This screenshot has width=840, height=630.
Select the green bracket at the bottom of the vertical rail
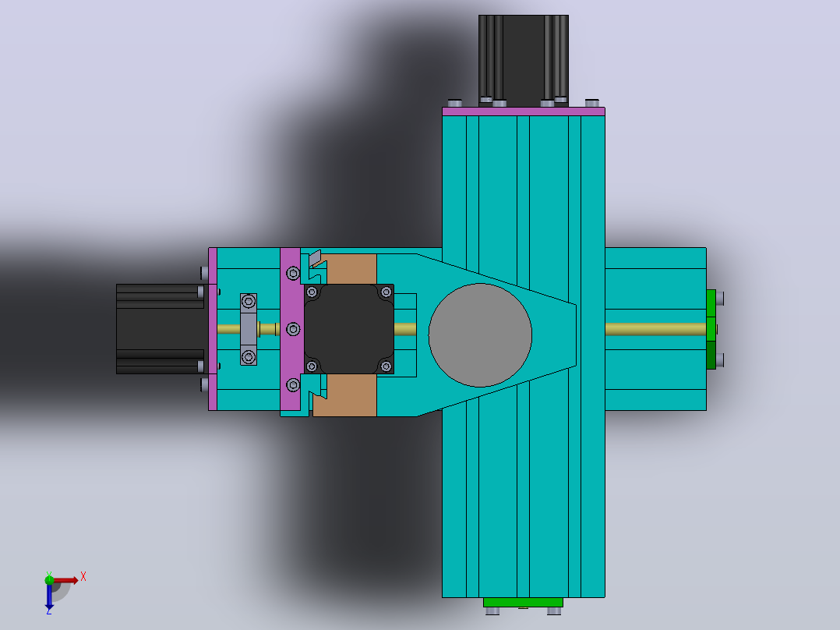click(x=523, y=602)
